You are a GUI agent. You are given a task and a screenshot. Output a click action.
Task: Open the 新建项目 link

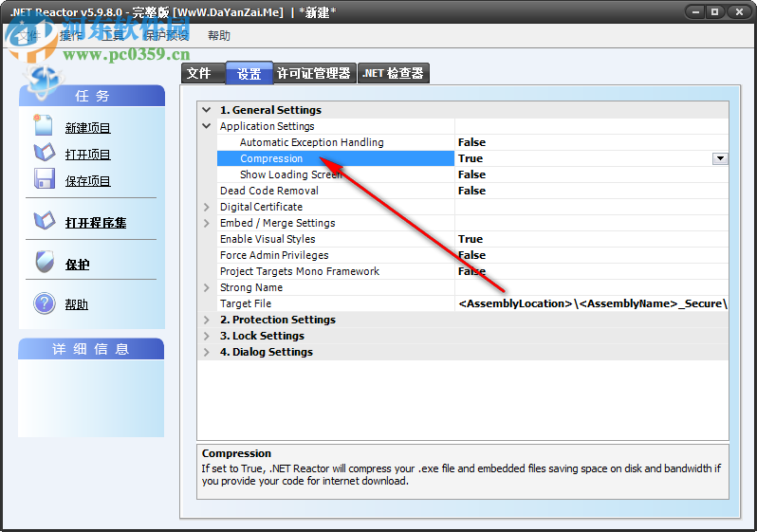click(x=88, y=128)
